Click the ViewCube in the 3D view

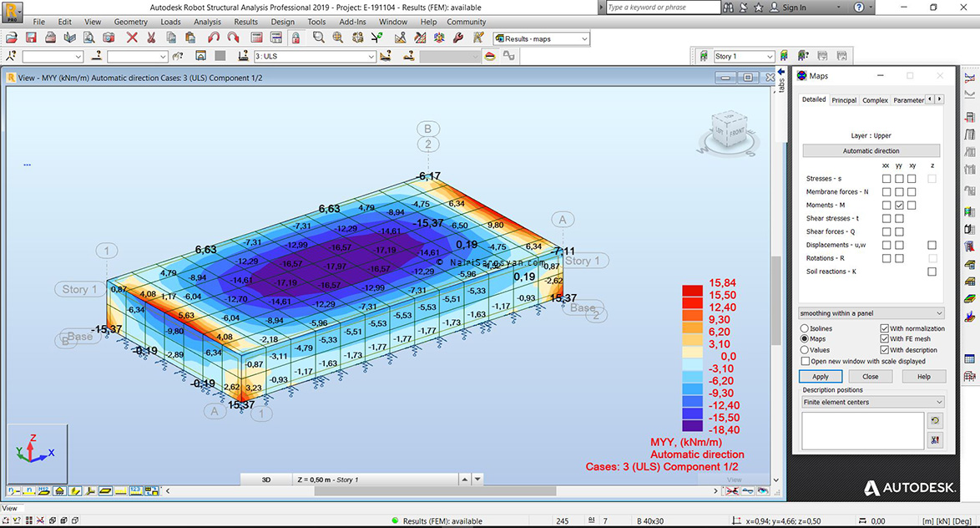pos(729,130)
